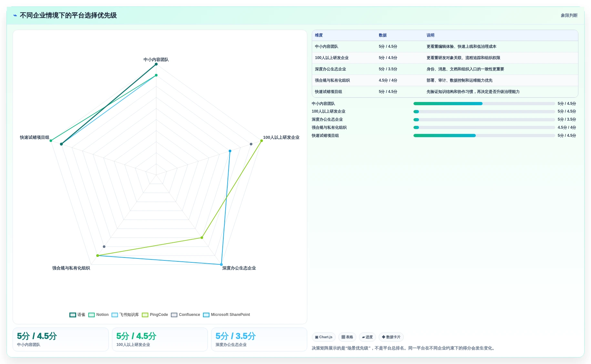
Task: Hide the 飞书知识库 series via legend label
Action: [129, 315]
